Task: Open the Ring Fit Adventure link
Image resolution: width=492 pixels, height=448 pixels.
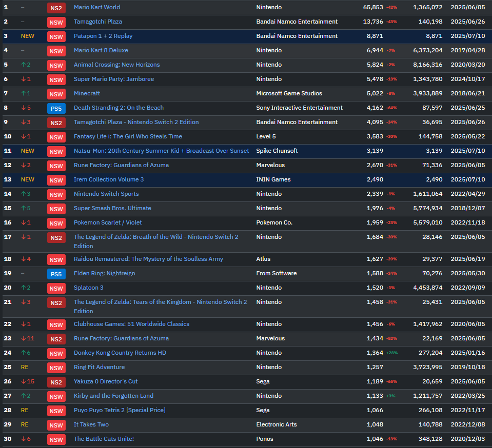Action: (99, 367)
